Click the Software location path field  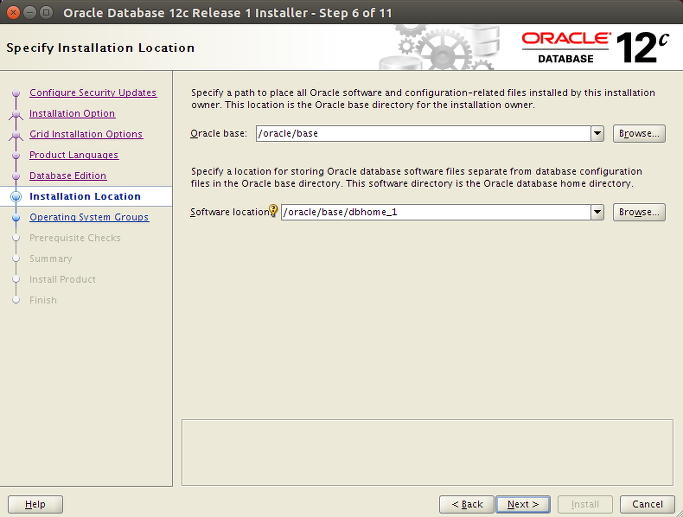tap(436, 212)
